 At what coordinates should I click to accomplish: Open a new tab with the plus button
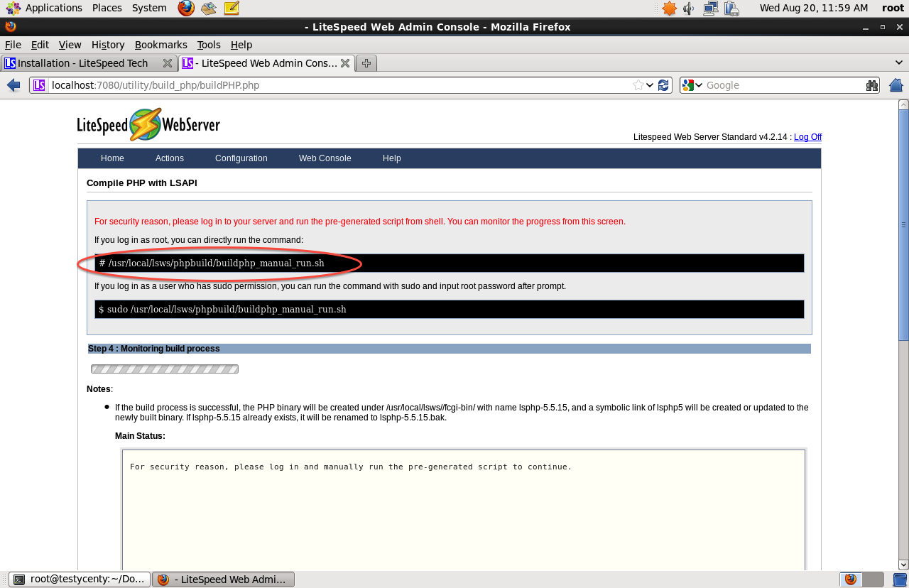[366, 63]
